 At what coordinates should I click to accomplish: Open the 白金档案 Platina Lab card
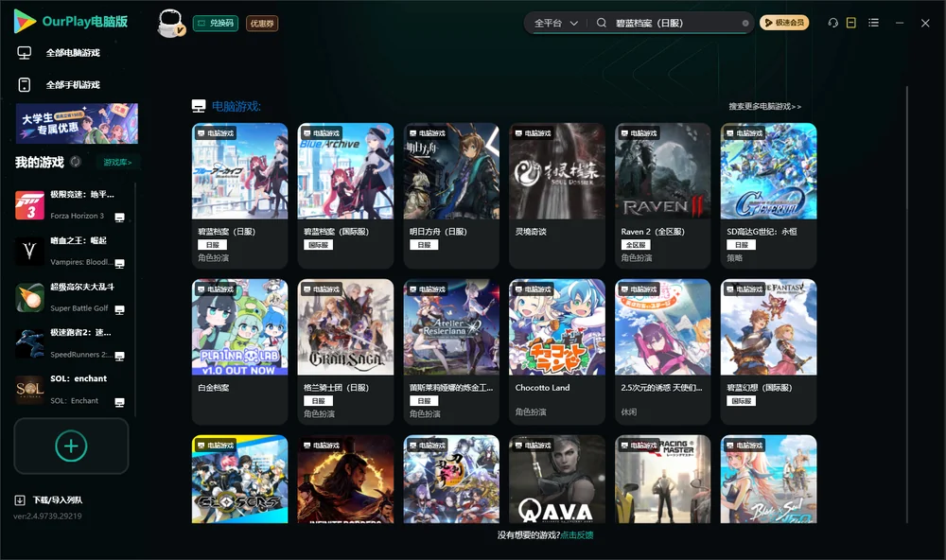click(x=240, y=352)
